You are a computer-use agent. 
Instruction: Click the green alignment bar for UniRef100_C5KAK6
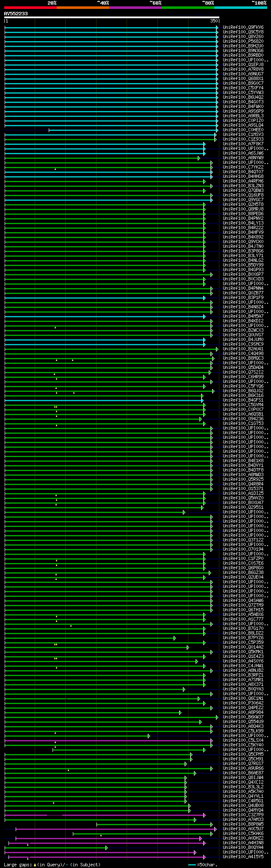coord(143,834)
